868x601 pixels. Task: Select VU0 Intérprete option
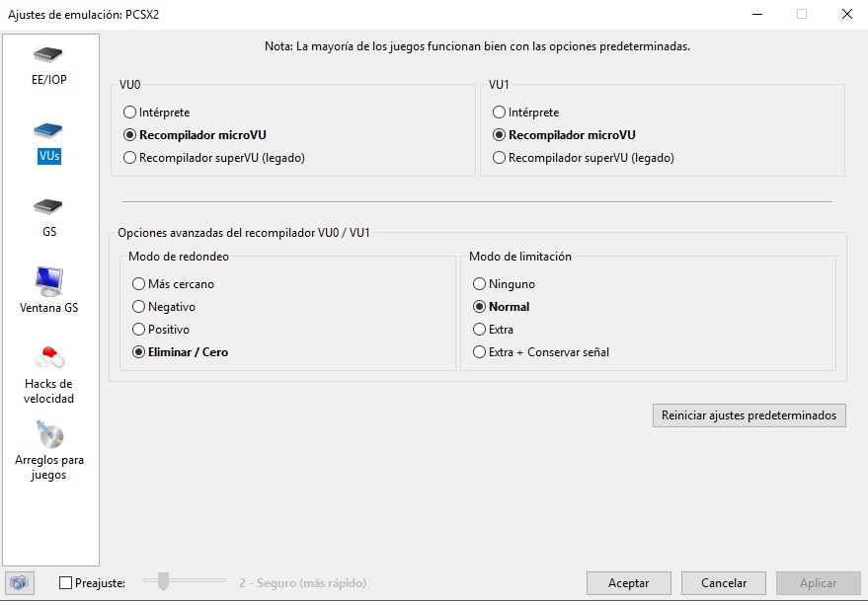(x=130, y=113)
